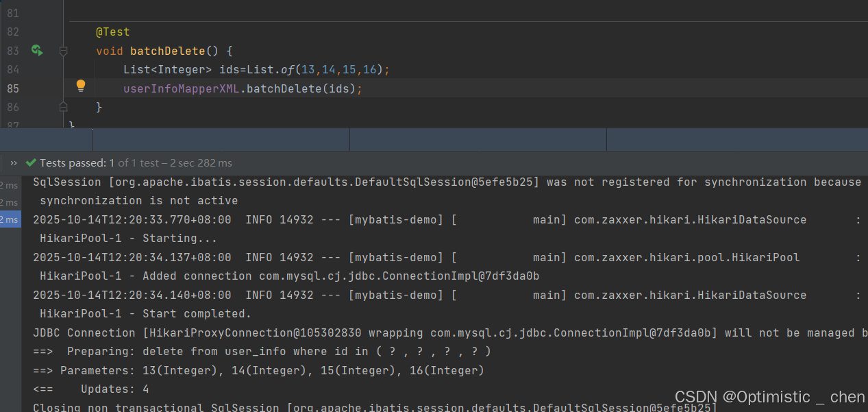Click the 'HikariPool-1 - Start completed.' log line
The width and height of the screenshot is (868, 412).
[146, 314]
